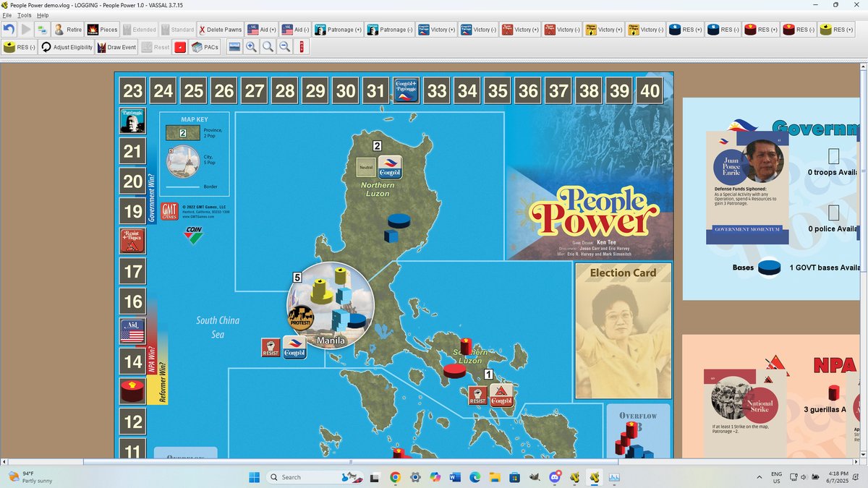The height and width of the screenshot is (488, 868).
Task: Click the RESIST marker beside Manila
Action: [271, 348]
